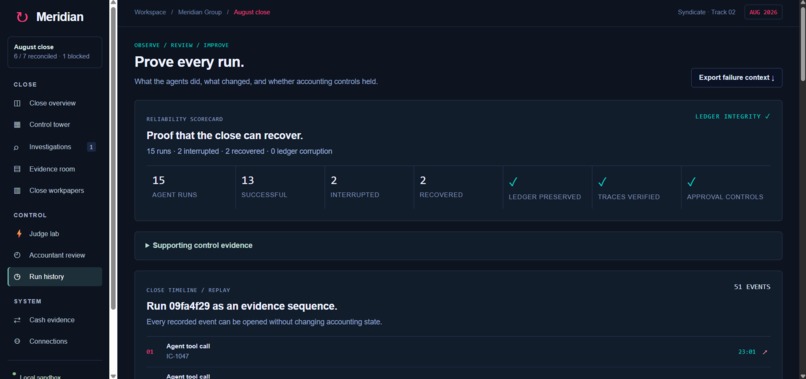This screenshot has width=806, height=379.
Task: Click the Close workpapers icon
Action: pyautogui.click(x=17, y=191)
